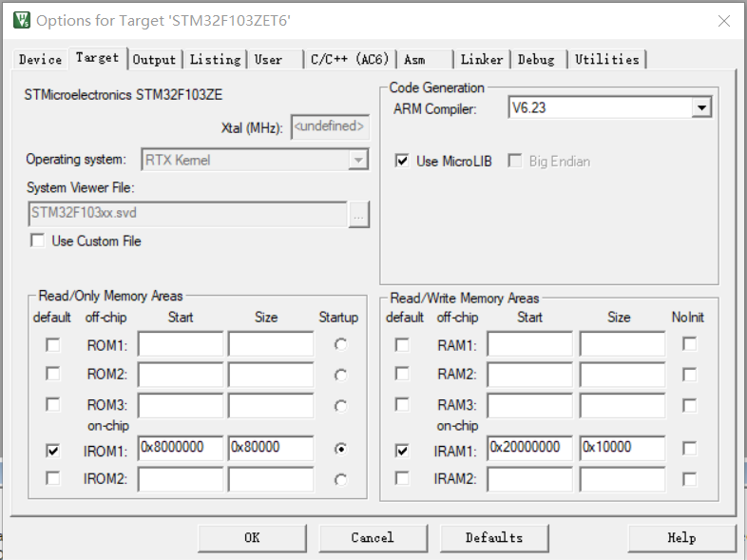The width and height of the screenshot is (747, 560).
Task: Open the Output tab
Action: click(154, 60)
